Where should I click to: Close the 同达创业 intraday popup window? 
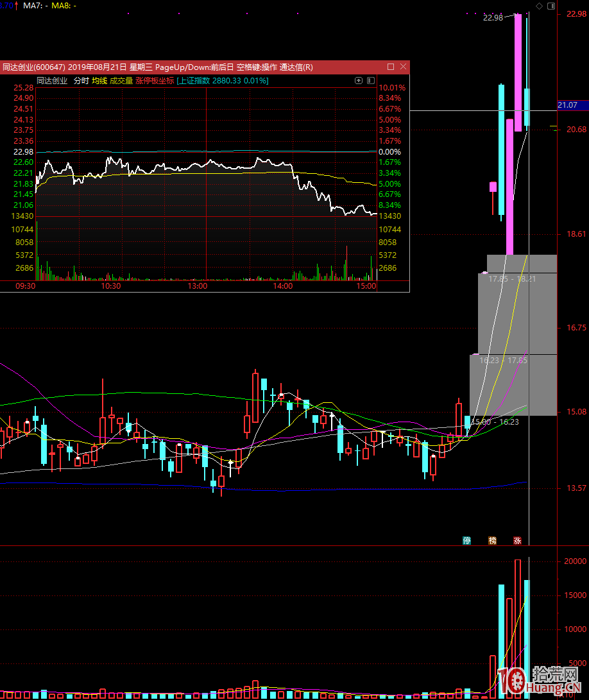tap(403, 67)
